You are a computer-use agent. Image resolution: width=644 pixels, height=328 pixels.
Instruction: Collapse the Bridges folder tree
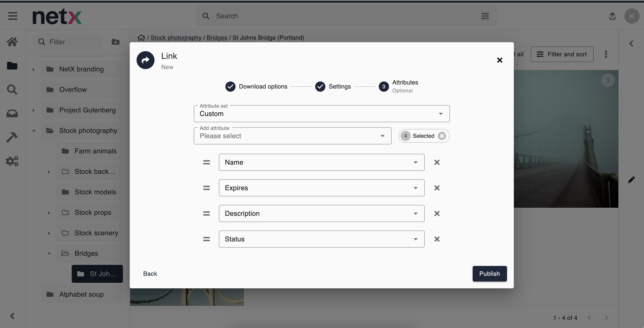pos(49,254)
